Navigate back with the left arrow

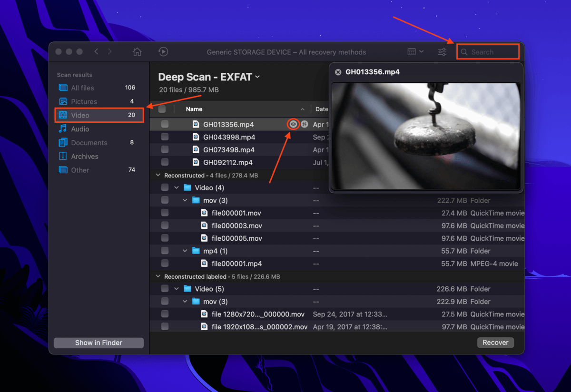coord(96,51)
